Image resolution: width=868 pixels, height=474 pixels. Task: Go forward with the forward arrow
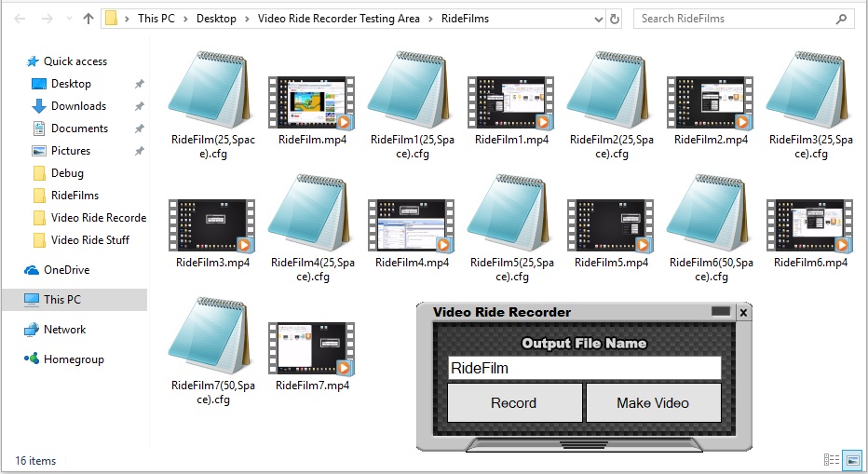[47, 19]
